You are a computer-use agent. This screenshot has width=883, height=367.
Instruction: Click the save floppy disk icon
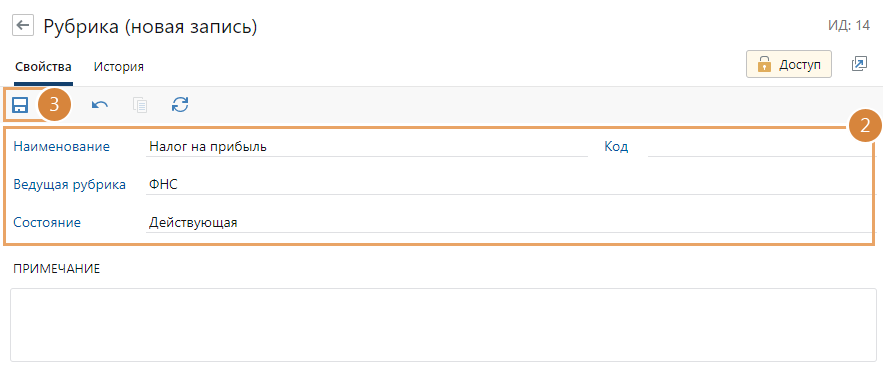coord(20,105)
